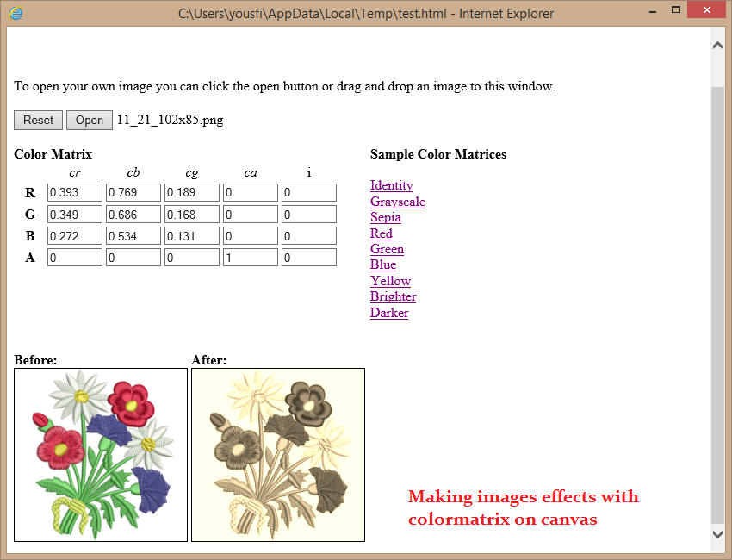Image resolution: width=732 pixels, height=560 pixels.
Task: Click the R row cr value field
Action: pyautogui.click(x=74, y=192)
